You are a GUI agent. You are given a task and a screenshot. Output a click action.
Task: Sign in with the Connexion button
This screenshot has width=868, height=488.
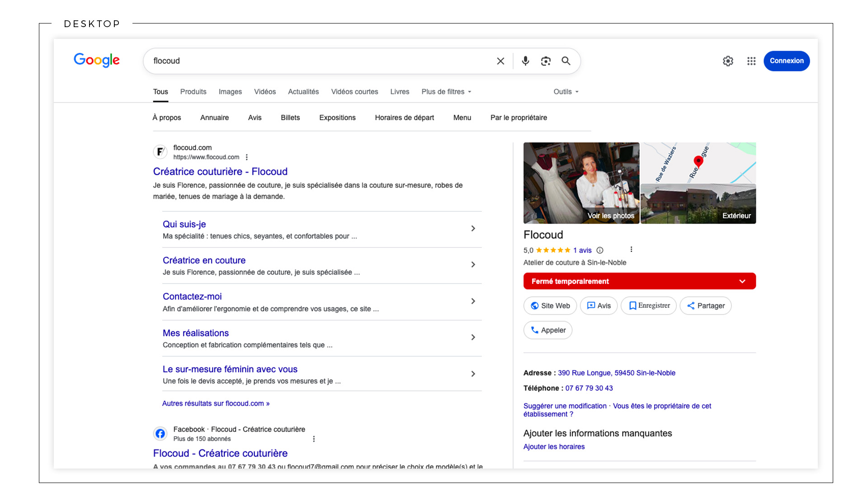(787, 61)
